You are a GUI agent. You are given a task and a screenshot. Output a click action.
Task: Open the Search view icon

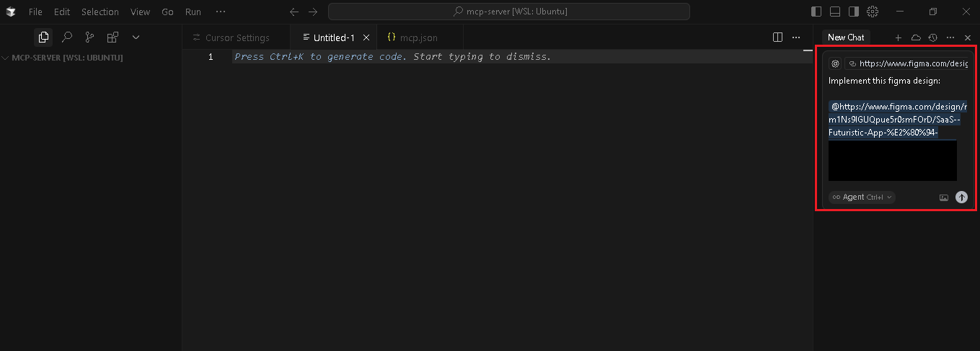pos(66,37)
